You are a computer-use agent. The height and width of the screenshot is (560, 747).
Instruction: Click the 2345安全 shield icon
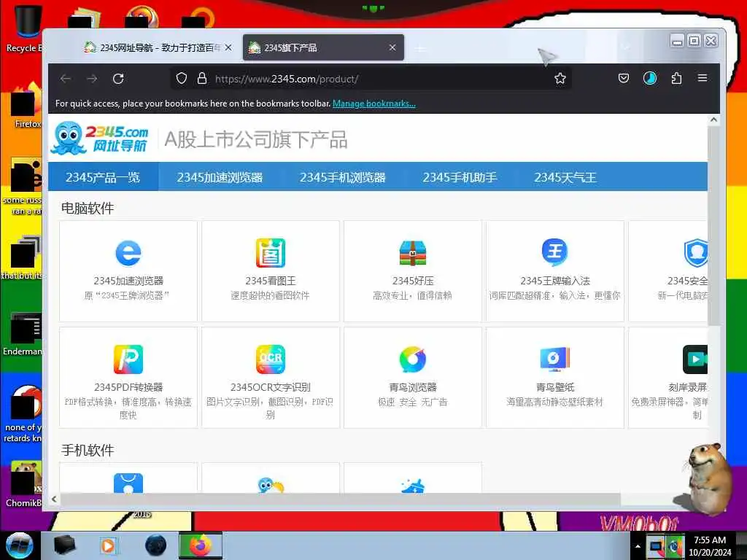[695, 253]
